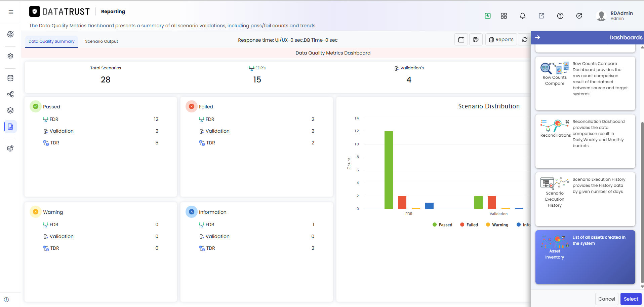
Task: Open the layers stack sidebar icon
Action: click(x=10, y=110)
